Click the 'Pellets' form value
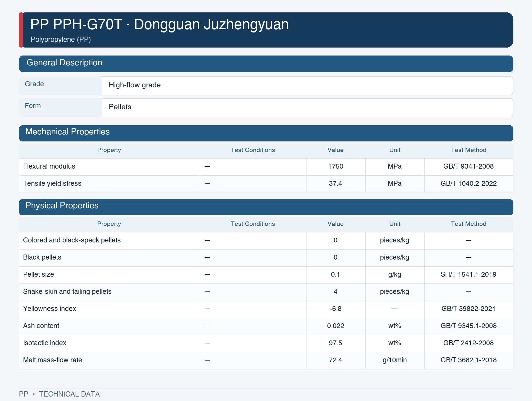 pos(120,107)
